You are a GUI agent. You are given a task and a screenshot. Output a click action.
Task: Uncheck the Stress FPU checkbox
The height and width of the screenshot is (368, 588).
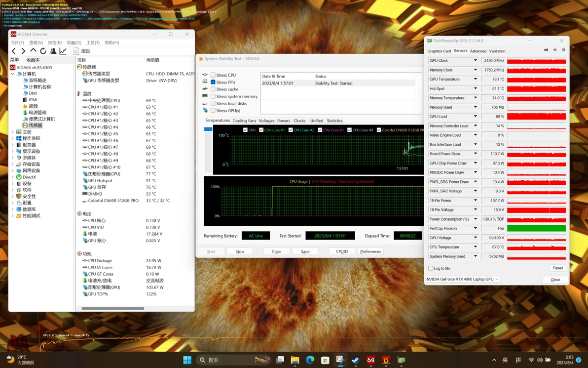point(213,82)
